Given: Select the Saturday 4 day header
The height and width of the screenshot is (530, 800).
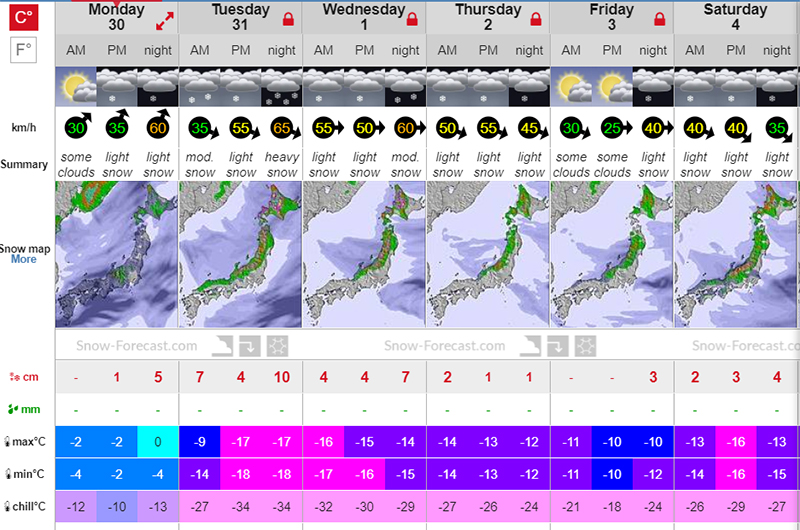Looking at the screenshot, I should coord(735,16).
